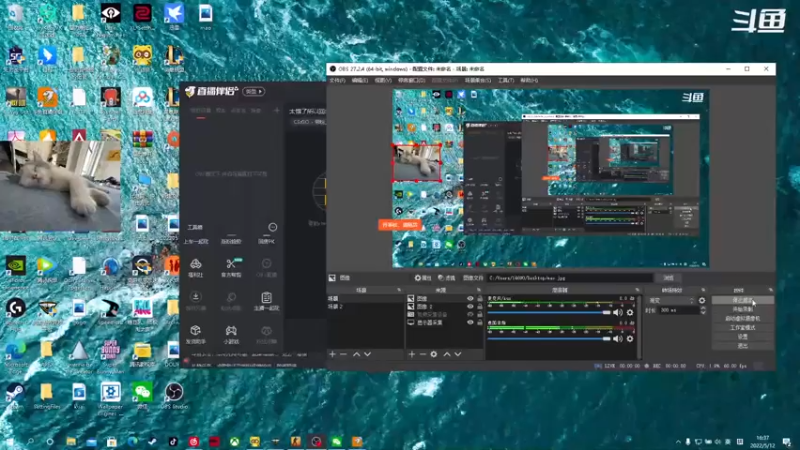Screen dimensions: 800x450
Task: Open transition properties gear icon
Action: click(702, 301)
